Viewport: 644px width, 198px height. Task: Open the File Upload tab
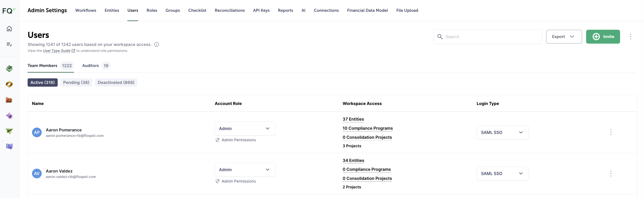(x=407, y=10)
